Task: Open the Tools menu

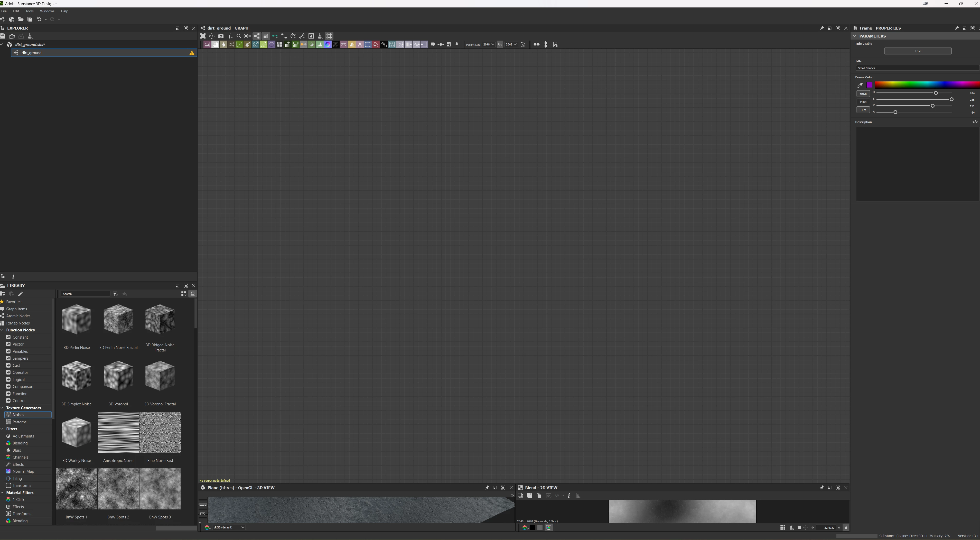Action: tap(29, 11)
